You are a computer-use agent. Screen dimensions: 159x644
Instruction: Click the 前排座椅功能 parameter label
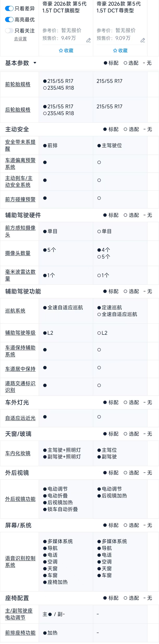click(20, 633)
